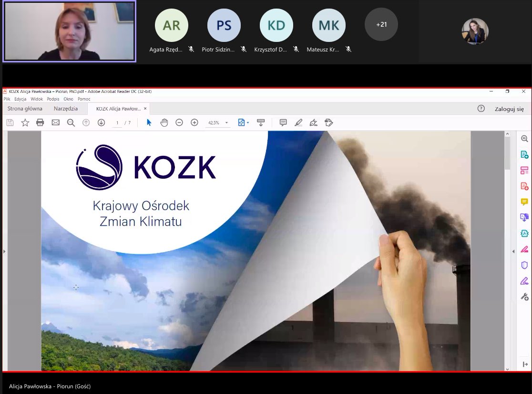532x394 pixels.
Task: Go to previous page arrow up
Action: [x=86, y=122]
